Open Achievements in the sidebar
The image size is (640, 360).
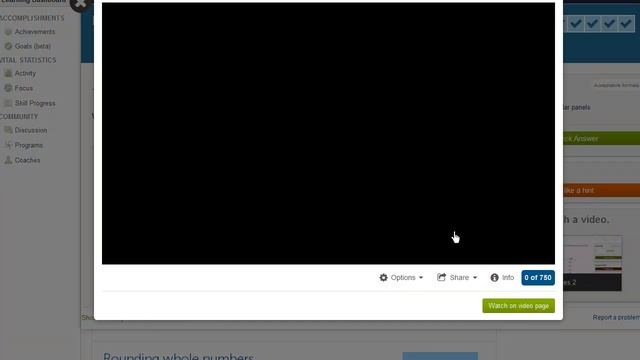click(x=35, y=32)
